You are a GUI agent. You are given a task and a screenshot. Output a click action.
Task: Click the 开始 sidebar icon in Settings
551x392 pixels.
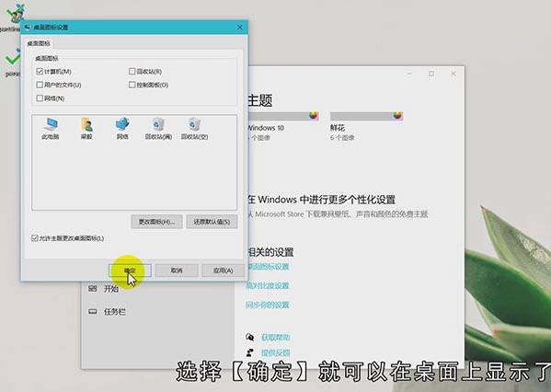click(92, 289)
